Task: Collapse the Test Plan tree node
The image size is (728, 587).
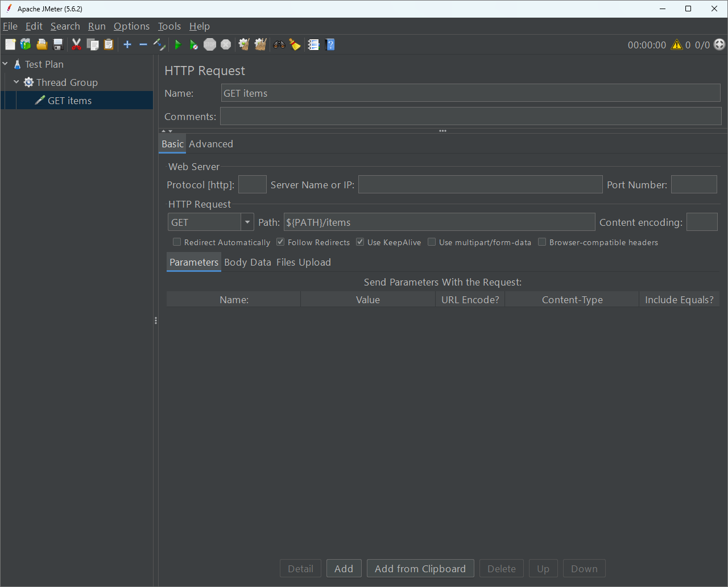Action: 5,64
